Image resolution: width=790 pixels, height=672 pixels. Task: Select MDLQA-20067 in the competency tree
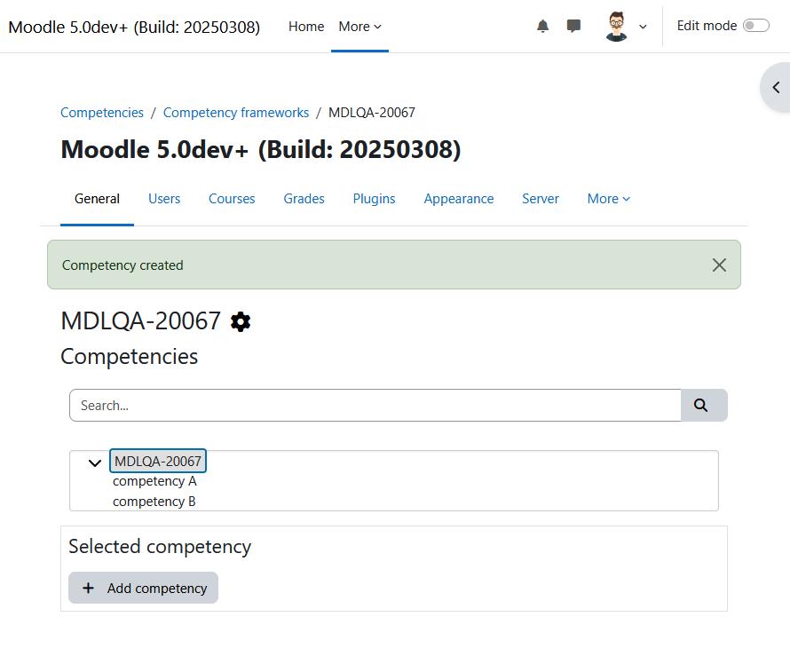(158, 461)
